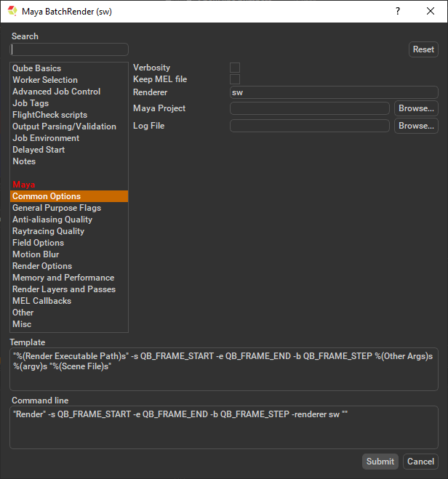The width and height of the screenshot is (448, 479).
Task: Toggle the Keep MEL file checkbox
Action: [x=235, y=79]
